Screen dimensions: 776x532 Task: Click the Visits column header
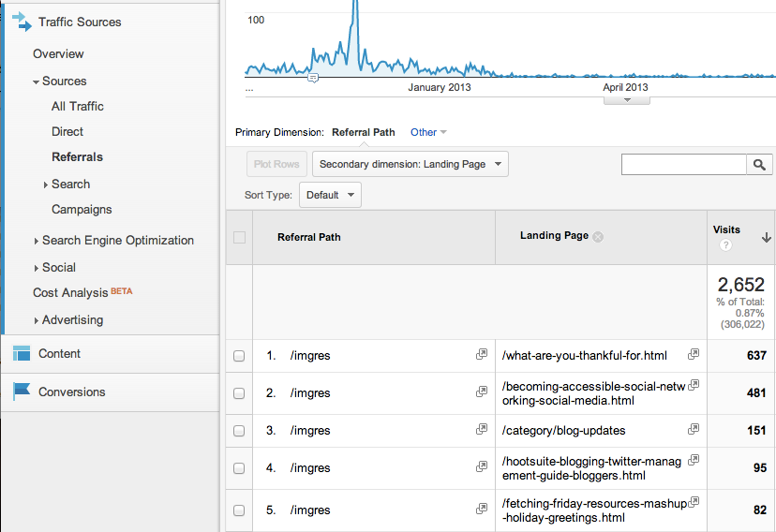(x=726, y=229)
